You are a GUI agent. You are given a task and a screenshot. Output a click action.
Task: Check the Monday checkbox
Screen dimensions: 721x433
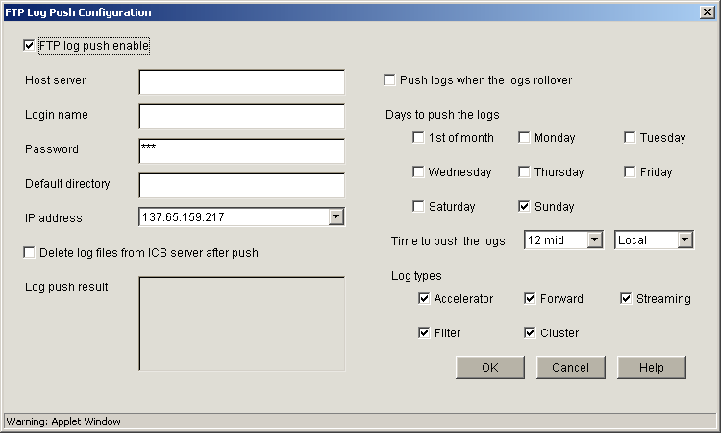click(524, 137)
